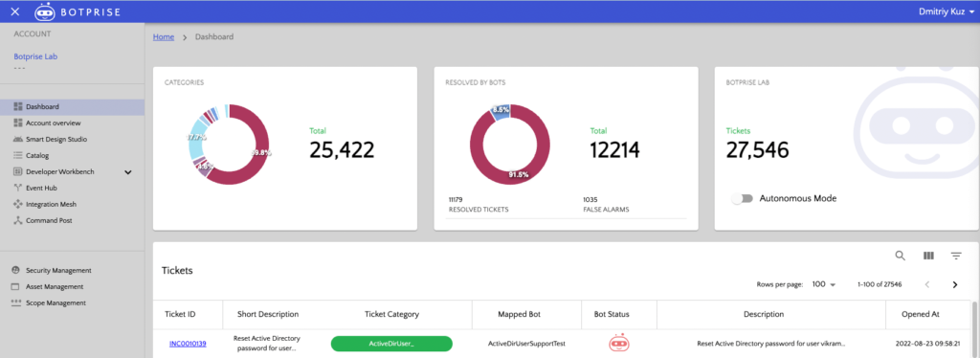Search tickets with the magnifier icon
Viewport: 980px width, 358px height.
point(900,255)
